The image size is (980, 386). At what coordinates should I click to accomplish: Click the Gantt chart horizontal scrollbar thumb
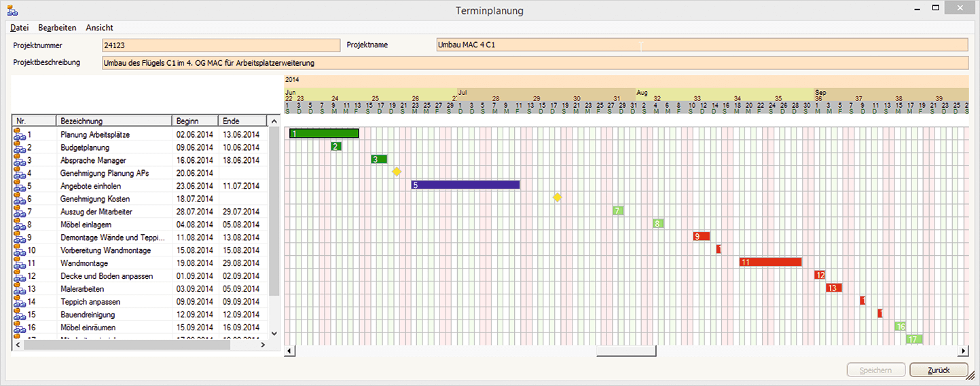[x=625, y=351]
